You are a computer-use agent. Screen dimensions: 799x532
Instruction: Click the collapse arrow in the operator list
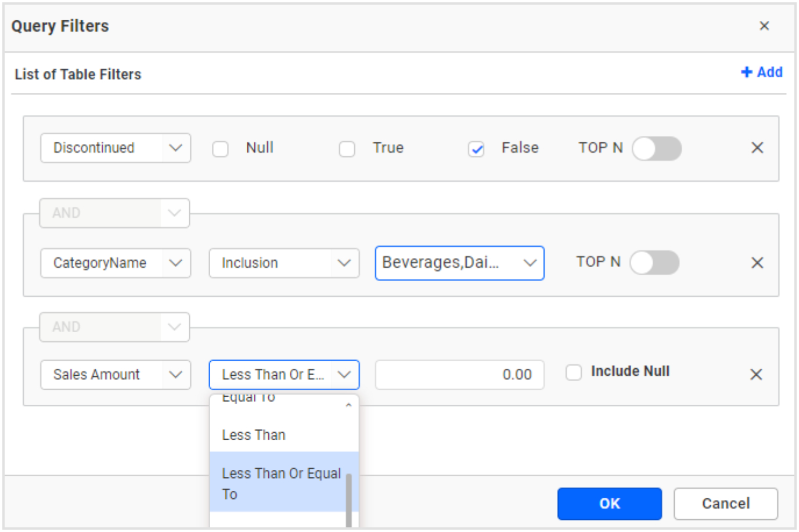(348, 404)
